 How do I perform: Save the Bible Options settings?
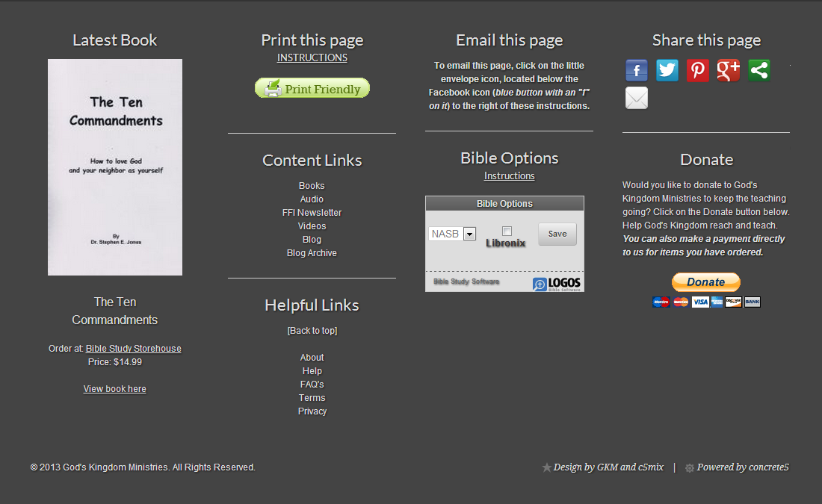coord(557,234)
